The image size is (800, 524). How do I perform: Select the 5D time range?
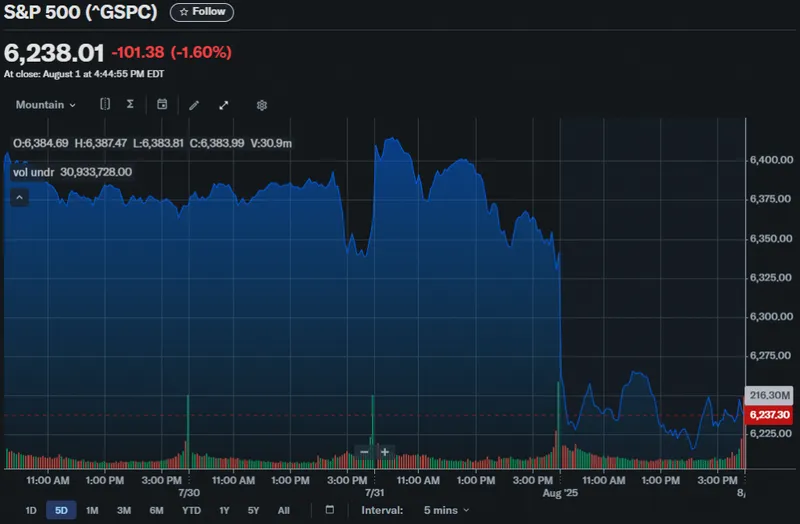(x=61, y=510)
